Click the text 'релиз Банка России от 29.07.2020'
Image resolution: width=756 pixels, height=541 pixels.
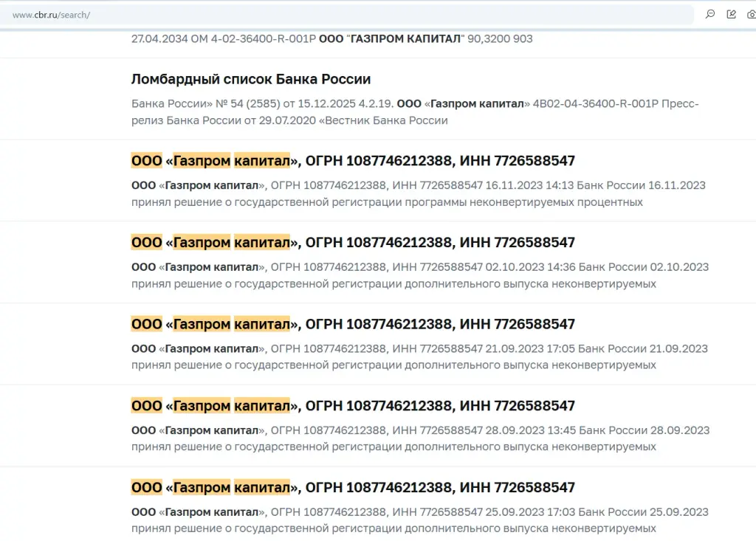tap(223, 120)
